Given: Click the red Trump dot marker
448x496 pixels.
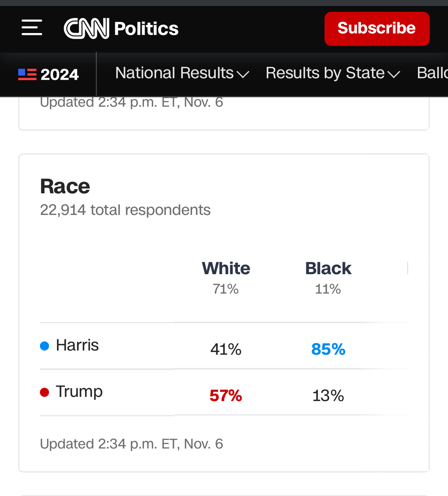Looking at the screenshot, I should [44, 392].
